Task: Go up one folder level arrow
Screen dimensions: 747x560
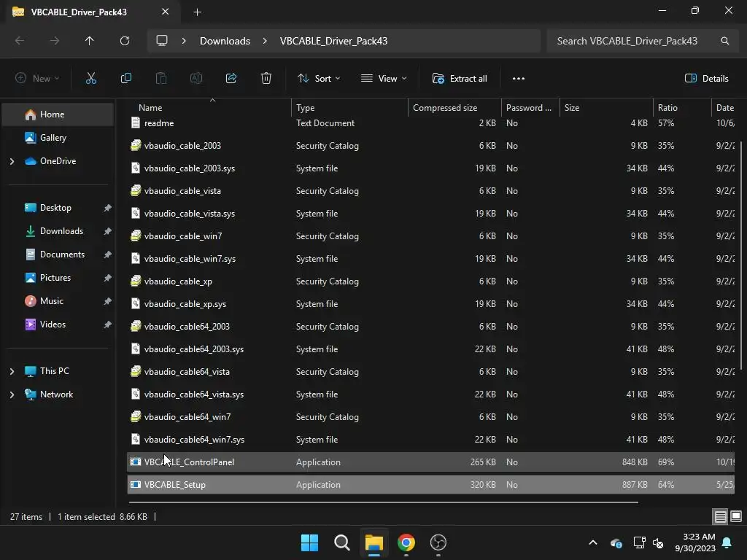Action: pos(90,41)
